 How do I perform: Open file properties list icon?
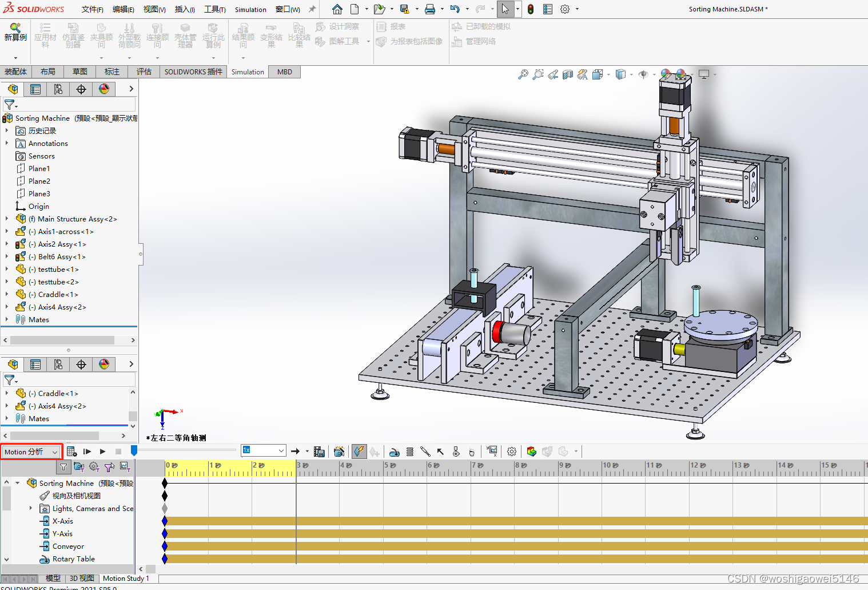pos(548,9)
